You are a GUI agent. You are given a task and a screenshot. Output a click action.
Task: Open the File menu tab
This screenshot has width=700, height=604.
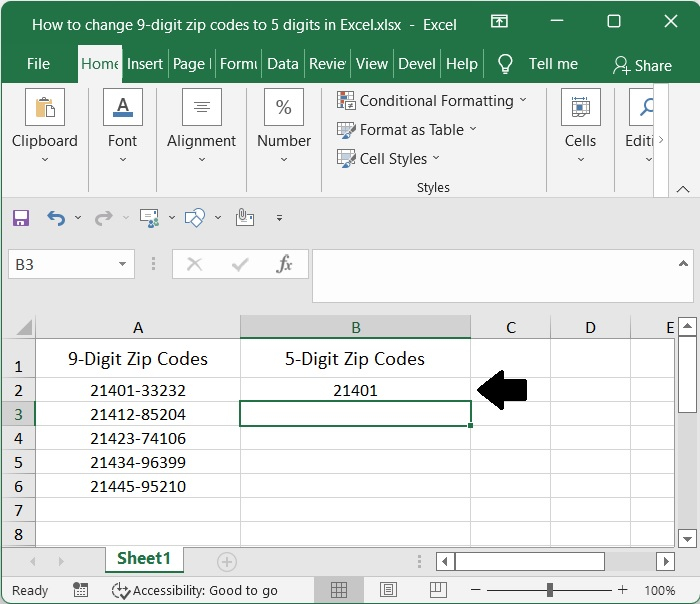tap(38, 64)
